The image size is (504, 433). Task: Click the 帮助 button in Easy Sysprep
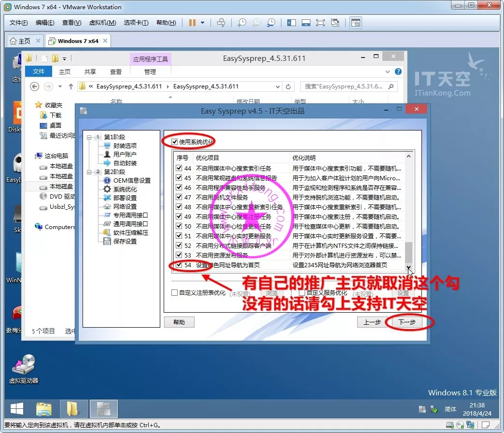pos(179,322)
